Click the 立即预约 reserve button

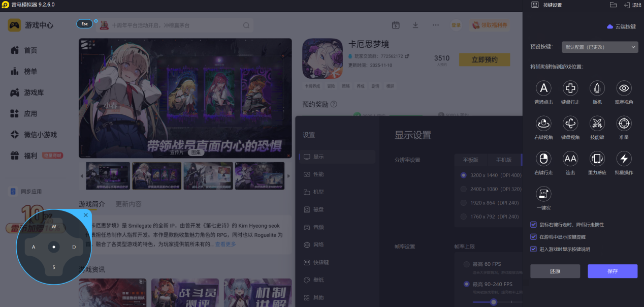pyautogui.click(x=484, y=59)
